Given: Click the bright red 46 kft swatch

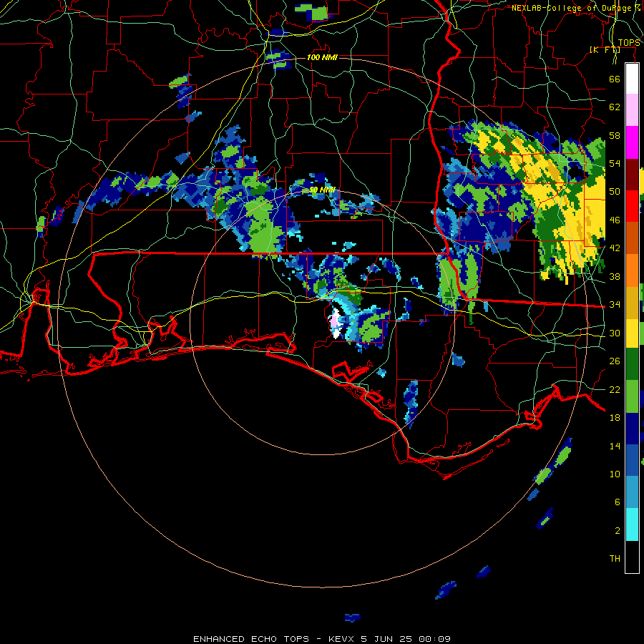Looking at the screenshot, I should click(x=632, y=206).
